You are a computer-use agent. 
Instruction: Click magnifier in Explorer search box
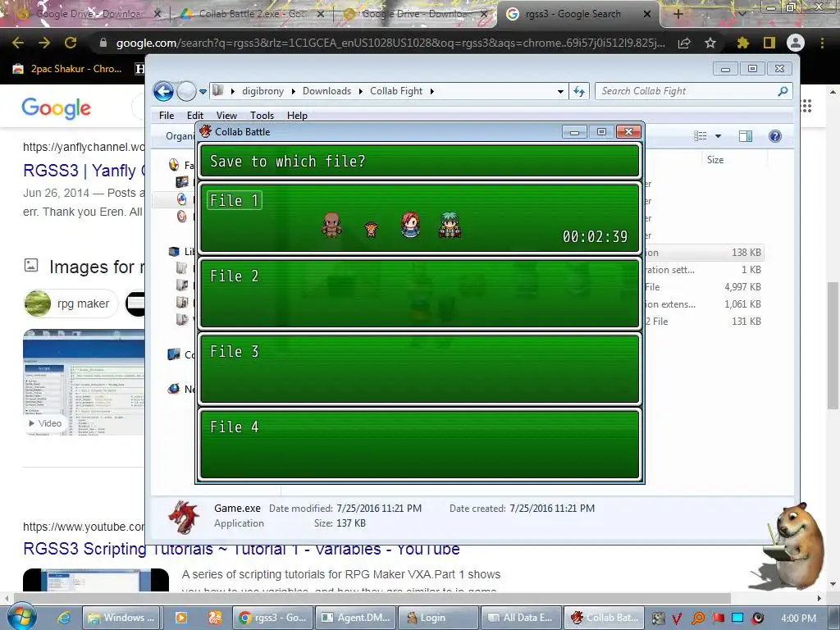point(783,91)
